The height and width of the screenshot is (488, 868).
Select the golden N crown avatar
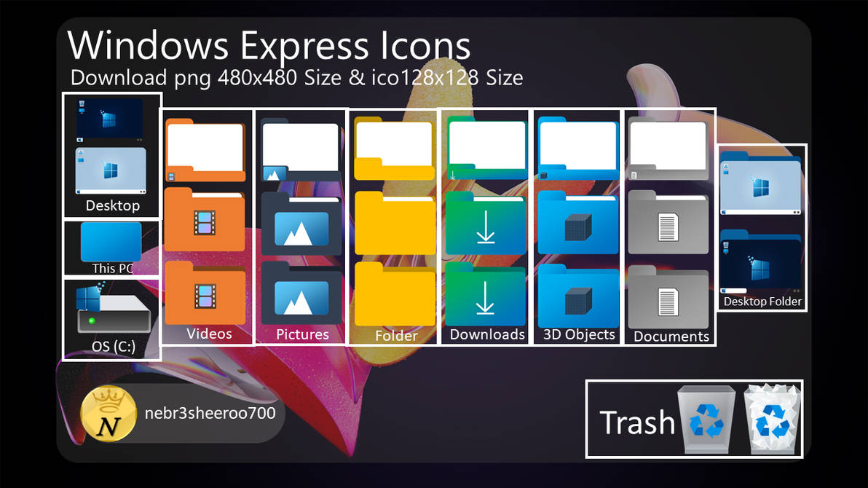coord(109,413)
